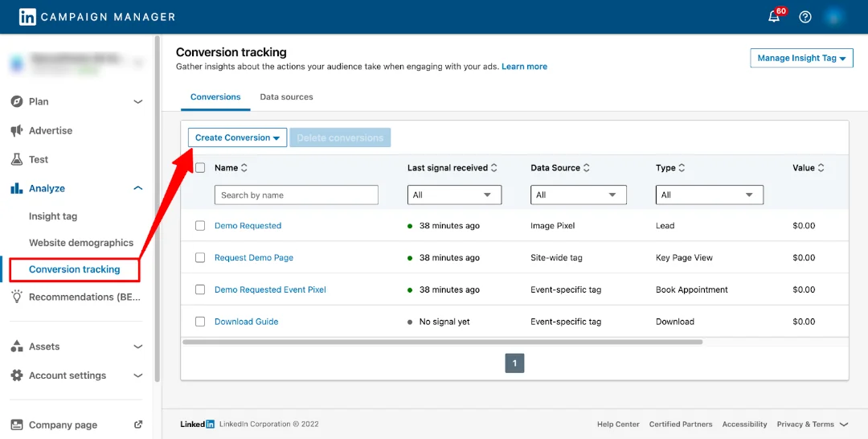868x439 pixels.
Task: Click the Plan compass icon
Action: (17, 101)
